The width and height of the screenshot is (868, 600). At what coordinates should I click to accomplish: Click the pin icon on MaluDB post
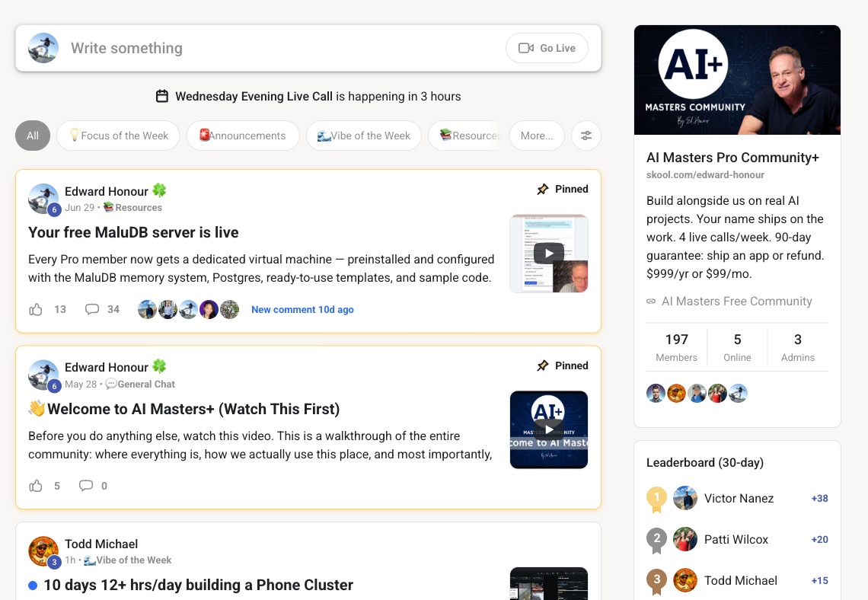tap(543, 190)
